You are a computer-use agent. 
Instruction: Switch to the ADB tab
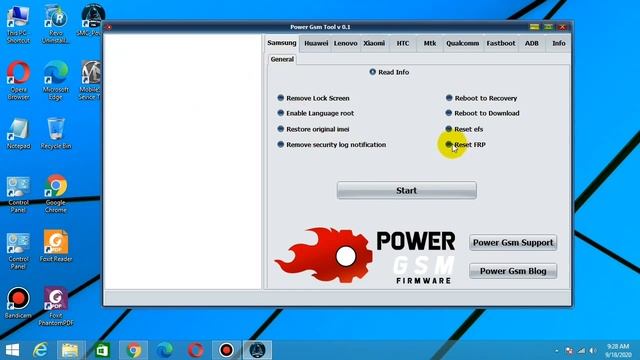coord(531,43)
